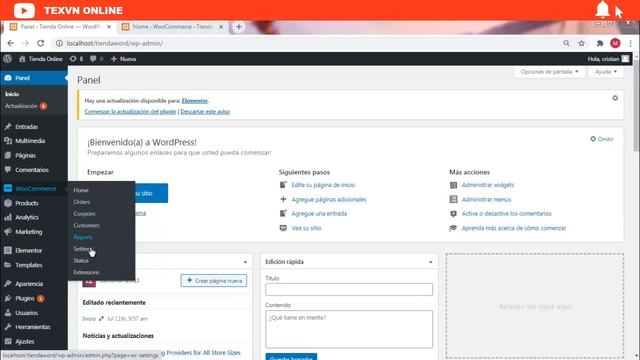This screenshot has height=360, width=640.
Task: Expand Ayuda dropdown
Action: coord(606,72)
